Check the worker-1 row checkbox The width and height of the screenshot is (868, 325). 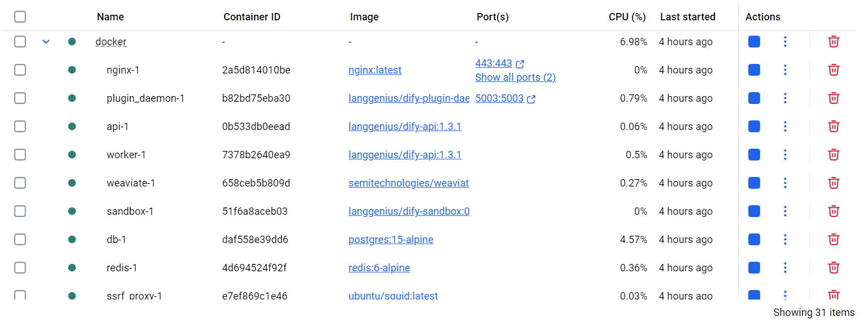20,155
